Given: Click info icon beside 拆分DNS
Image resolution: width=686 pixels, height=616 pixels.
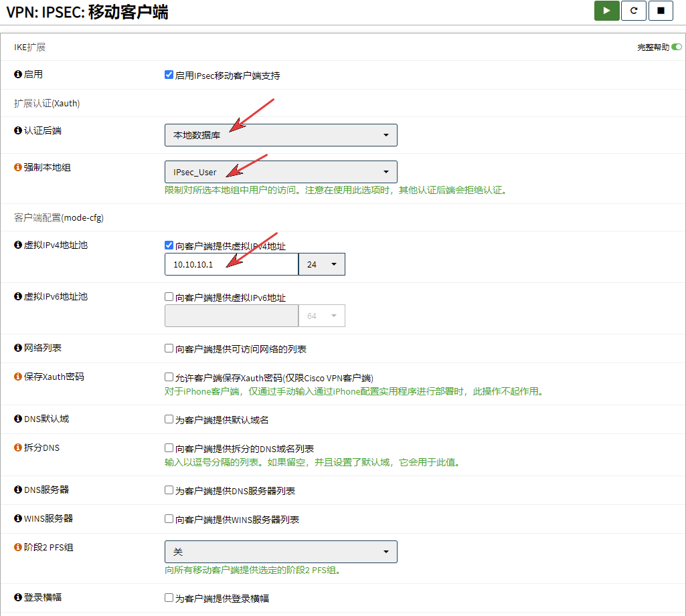Looking at the screenshot, I should coord(18,447).
